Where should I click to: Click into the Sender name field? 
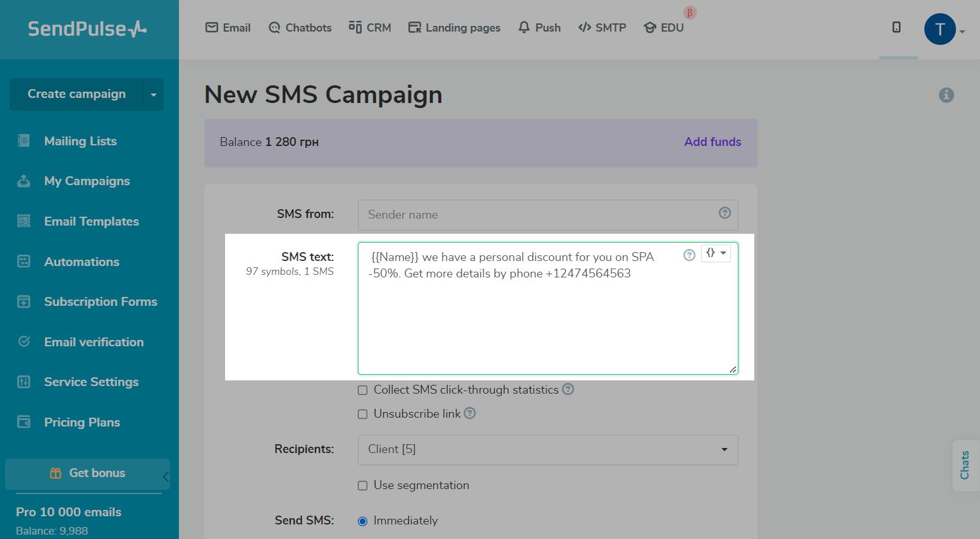pyautogui.click(x=537, y=215)
